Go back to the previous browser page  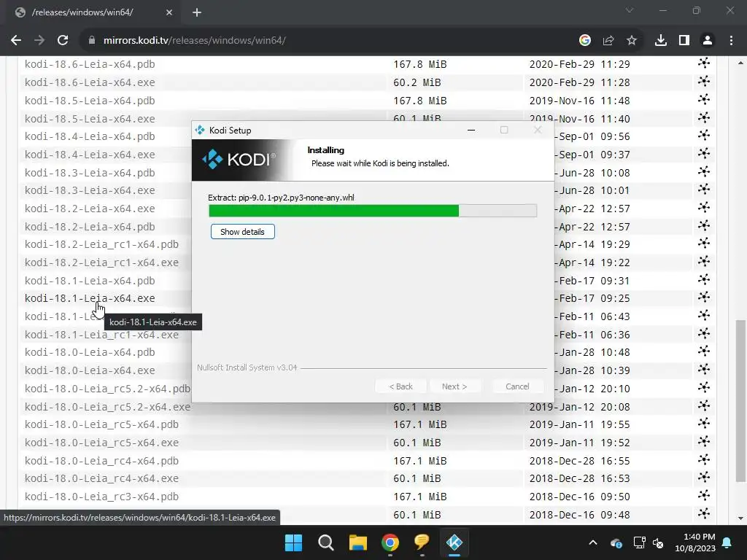tap(16, 41)
